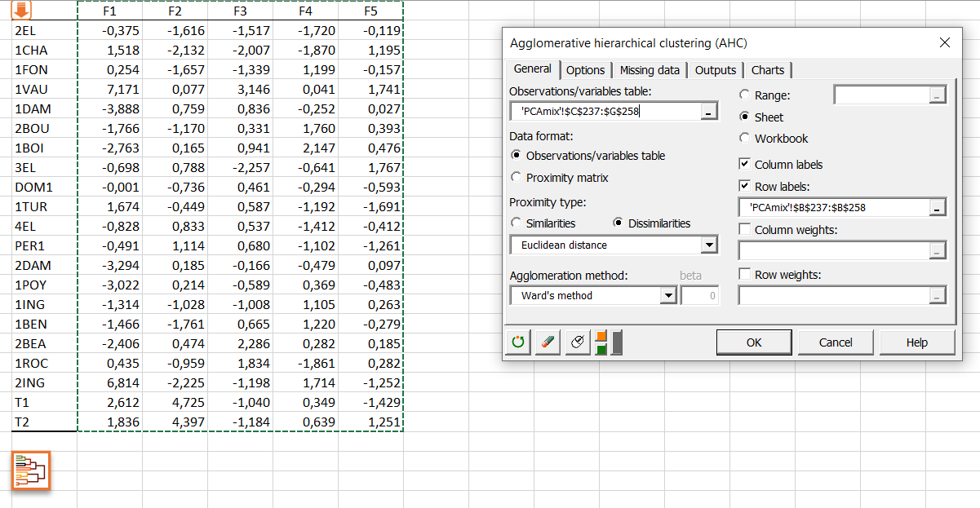Click range selector button for Row labels
This screenshot has height=508, width=980.
(x=938, y=208)
